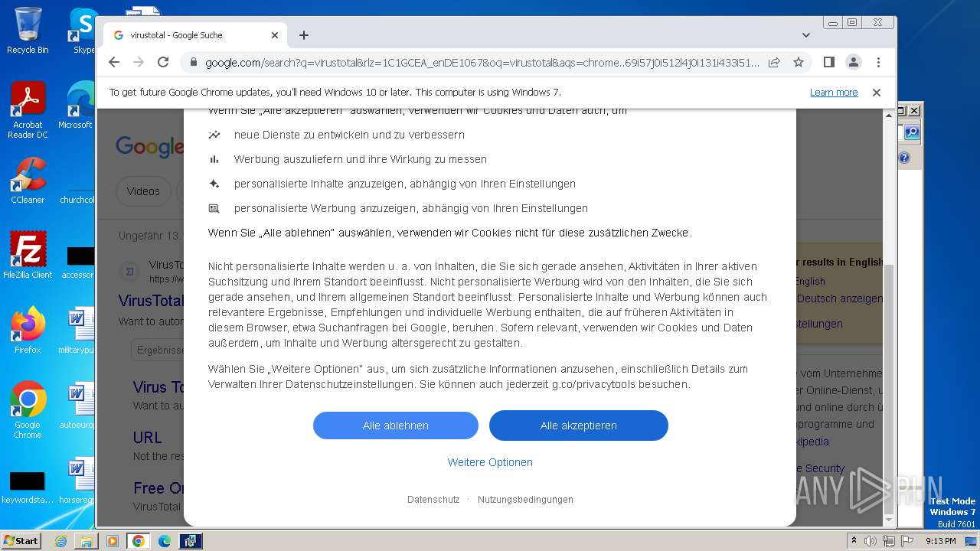Image resolution: width=980 pixels, height=551 pixels.
Task: Click Chrome icon in taskbar
Action: tap(139, 541)
